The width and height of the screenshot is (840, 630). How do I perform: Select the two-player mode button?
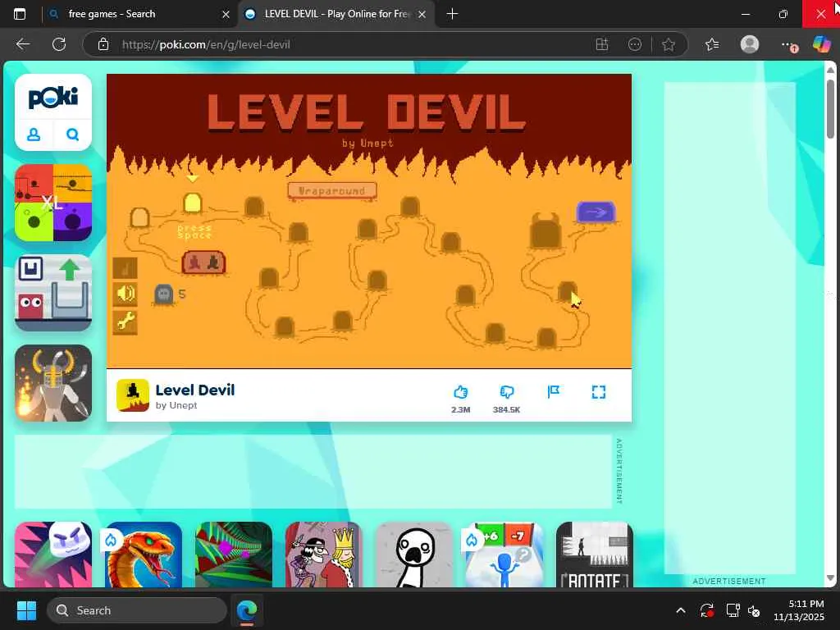pos(203,262)
